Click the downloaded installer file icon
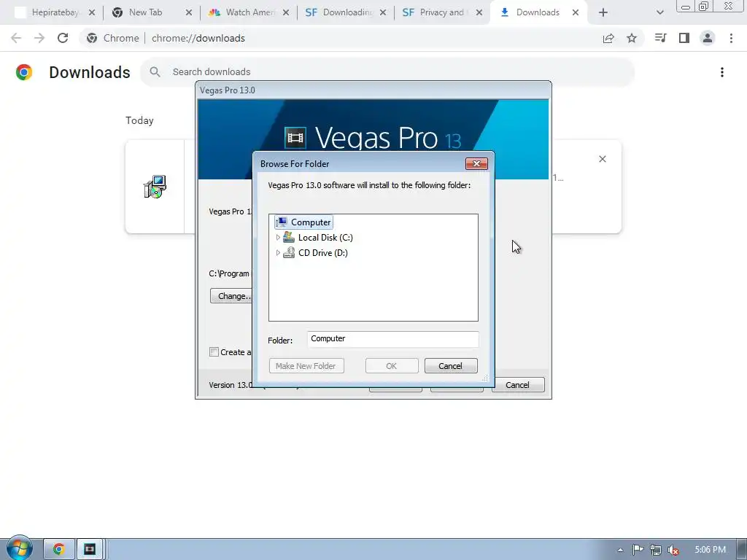 tap(155, 187)
